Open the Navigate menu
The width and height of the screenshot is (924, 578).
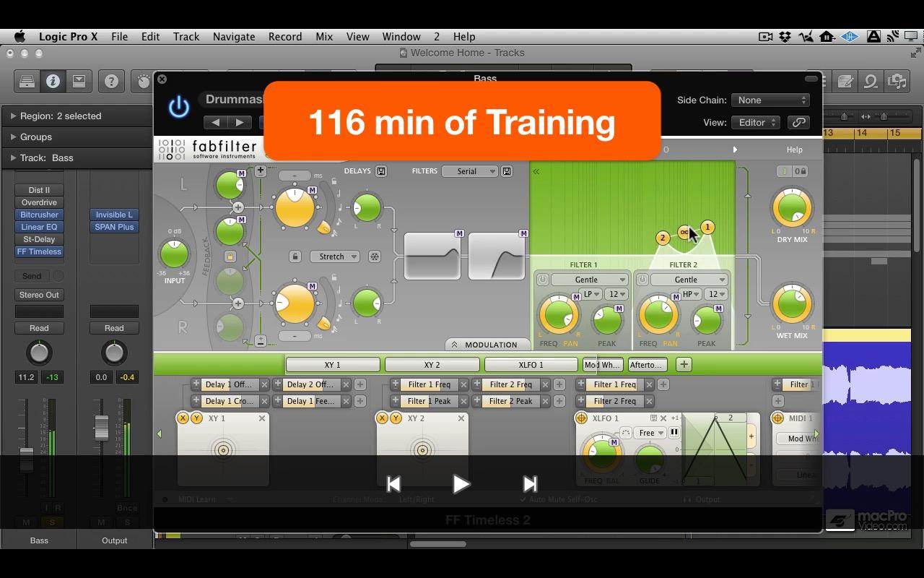(233, 37)
